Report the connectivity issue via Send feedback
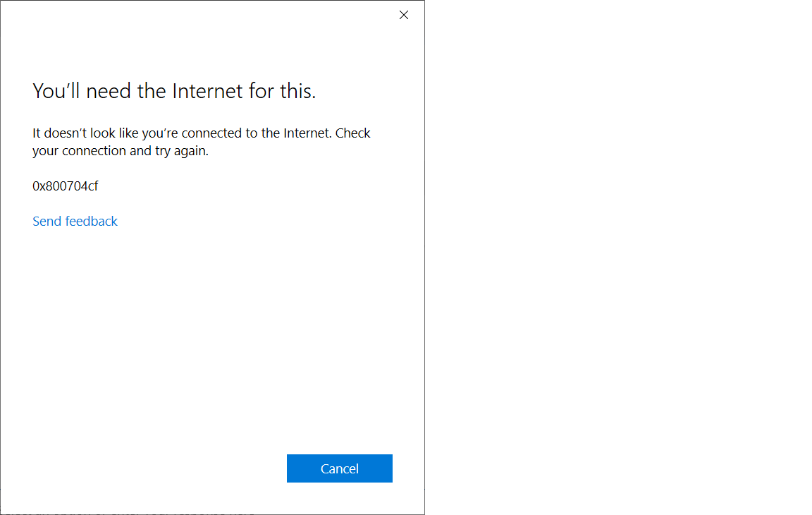812x515 pixels. tap(75, 221)
